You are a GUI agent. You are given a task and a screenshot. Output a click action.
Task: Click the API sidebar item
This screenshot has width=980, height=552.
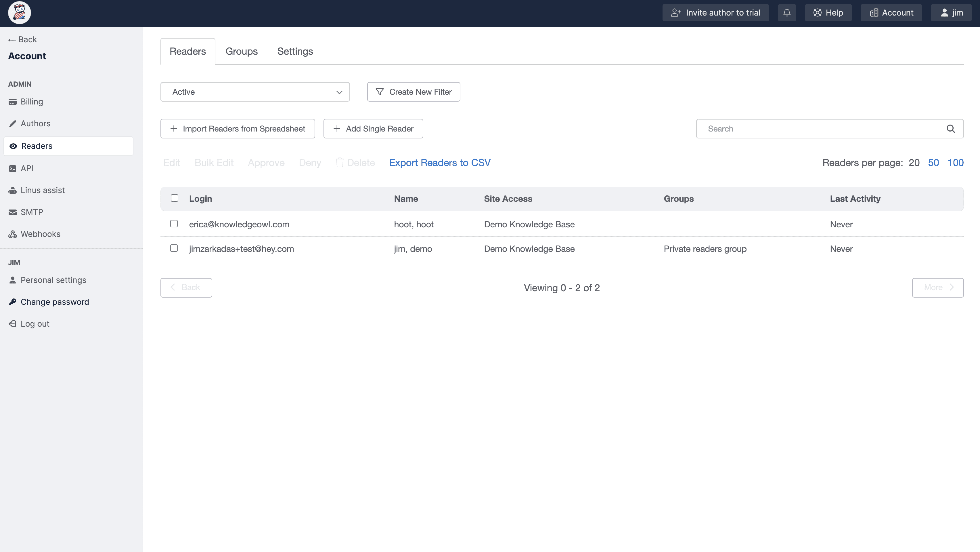tap(27, 168)
